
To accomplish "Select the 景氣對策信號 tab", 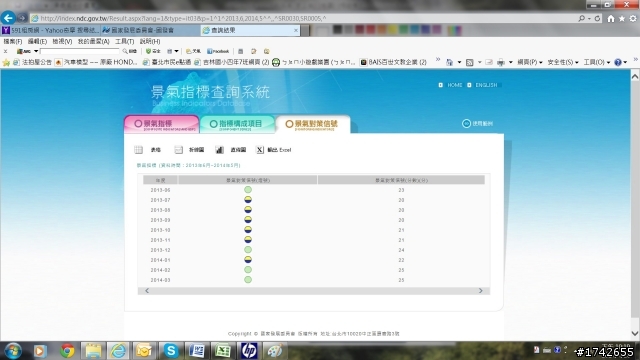I will pos(313,124).
